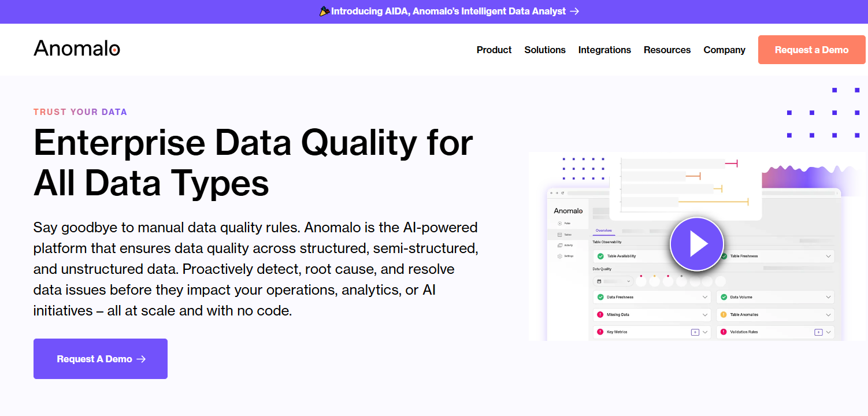868x416 pixels.
Task: Click the Activity icon in the preview sidebar
Action: click(x=559, y=246)
